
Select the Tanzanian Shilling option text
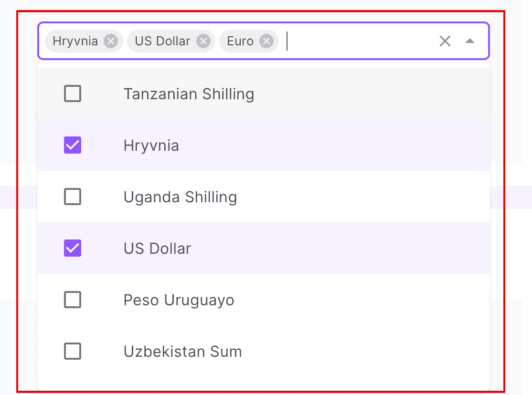(x=189, y=94)
